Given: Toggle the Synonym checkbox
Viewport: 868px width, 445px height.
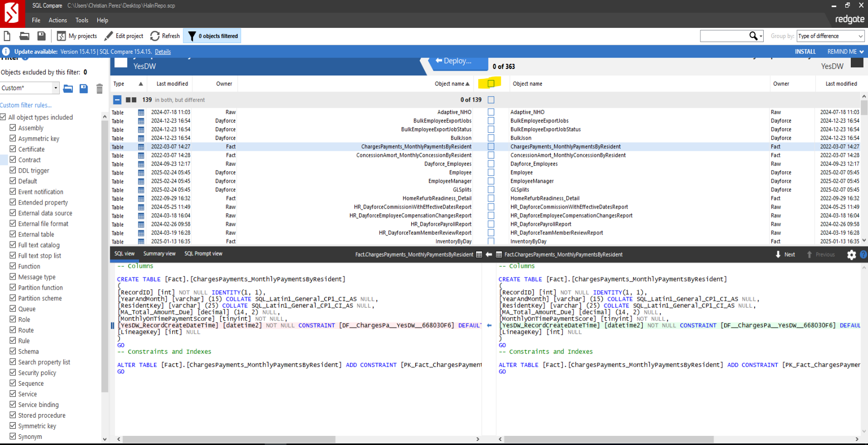Looking at the screenshot, I should (13, 436).
